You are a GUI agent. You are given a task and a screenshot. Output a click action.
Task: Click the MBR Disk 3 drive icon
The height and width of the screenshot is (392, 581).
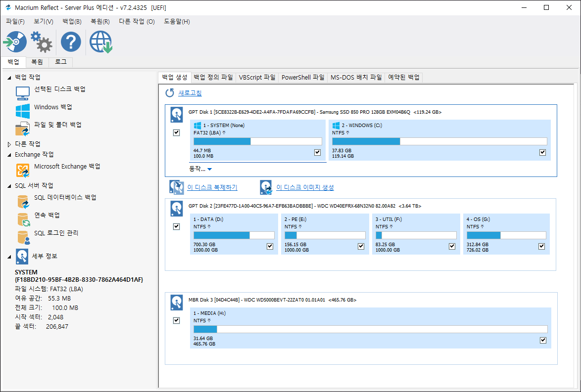pos(177,303)
